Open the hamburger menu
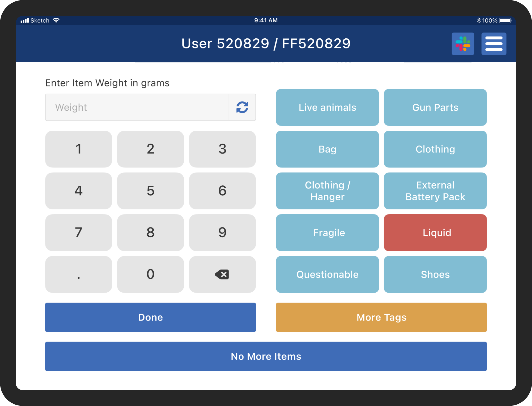The height and width of the screenshot is (406, 532). click(x=494, y=44)
